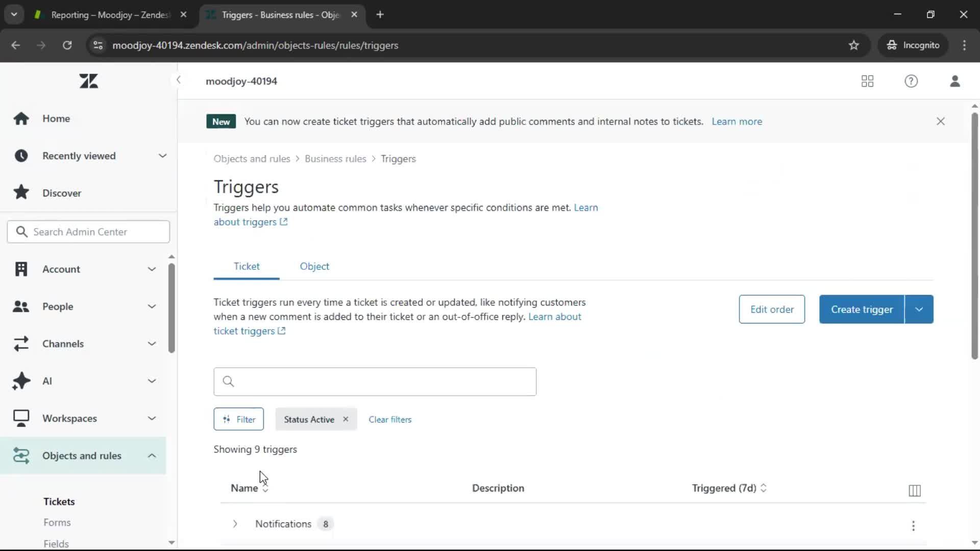Expand the AI menu chevron
This screenshot has width=980, height=551.
click(x=152, y=381)
